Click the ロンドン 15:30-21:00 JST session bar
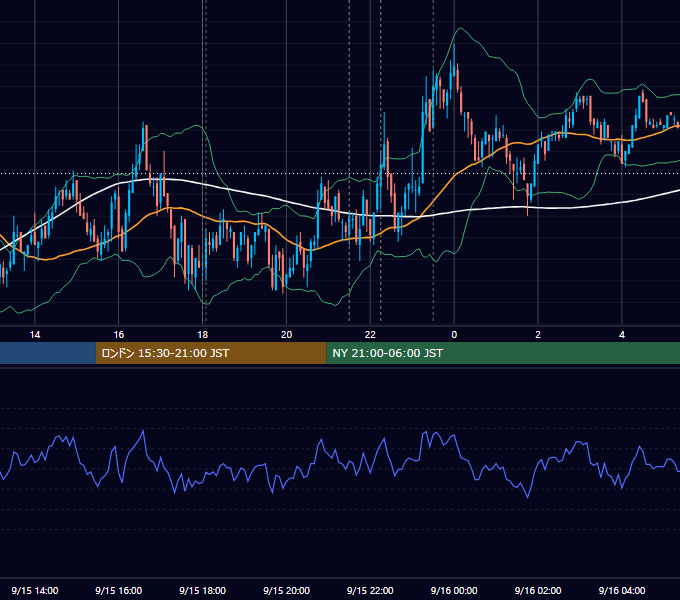The width and height of the screenshot is (680, 600). pos(211,353)
